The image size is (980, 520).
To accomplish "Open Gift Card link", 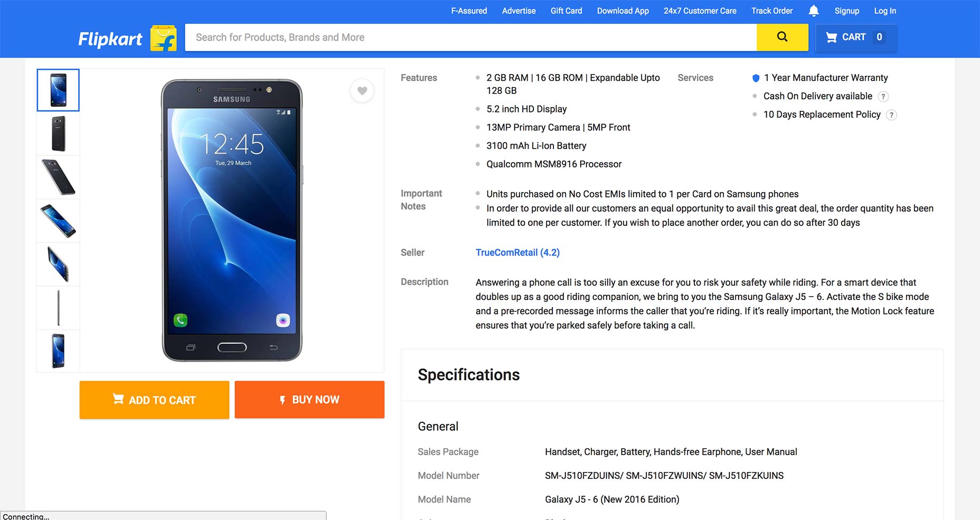I will [x=566, y=11].
